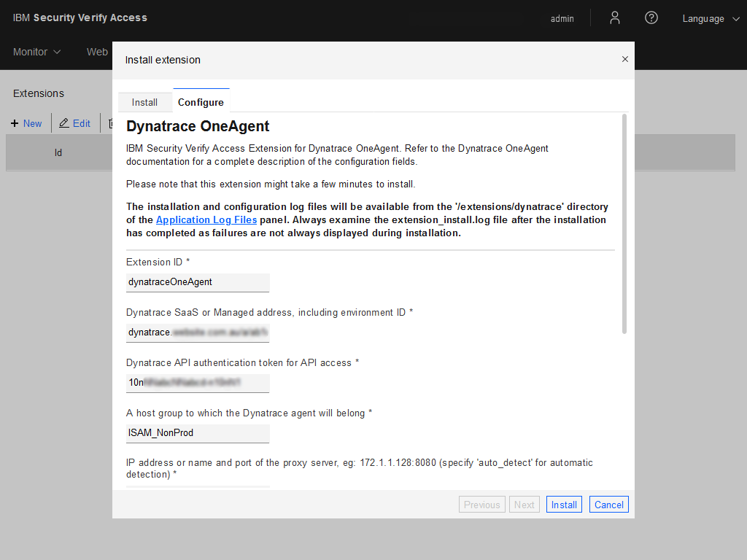This screenshot has height=560, width=747.
Task: Open the help question mark icon
Action: pyautogui.click(x=651, y=18)
